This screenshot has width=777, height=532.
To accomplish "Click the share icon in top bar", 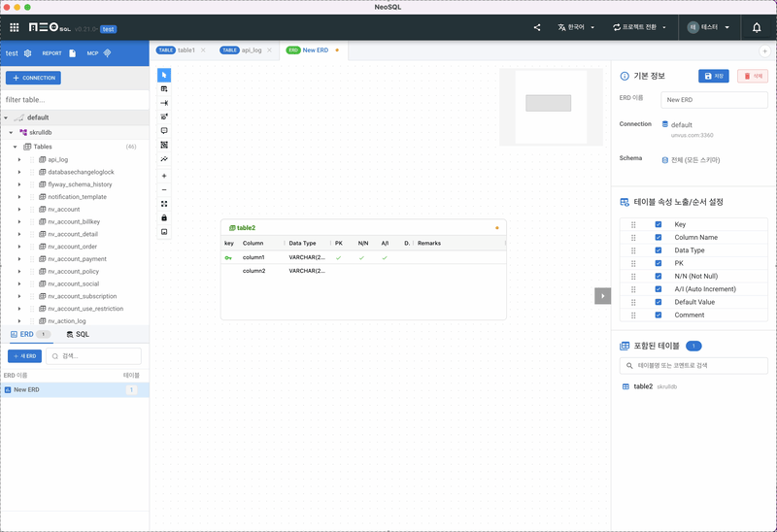I will tap(537, 27).
